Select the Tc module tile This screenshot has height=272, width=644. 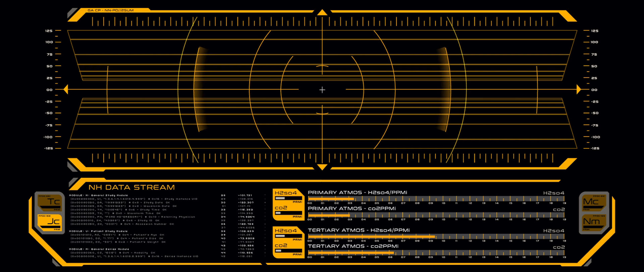click(x=49, y=202)
